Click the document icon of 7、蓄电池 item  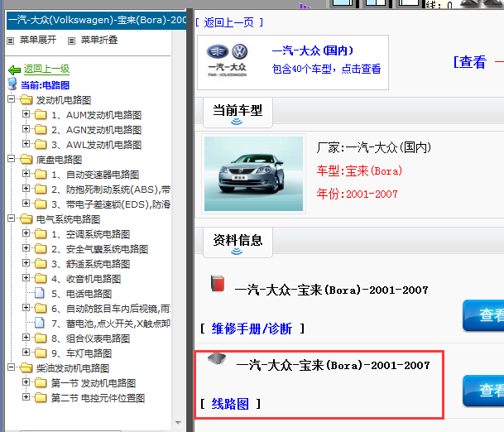(x=40, y=323)
